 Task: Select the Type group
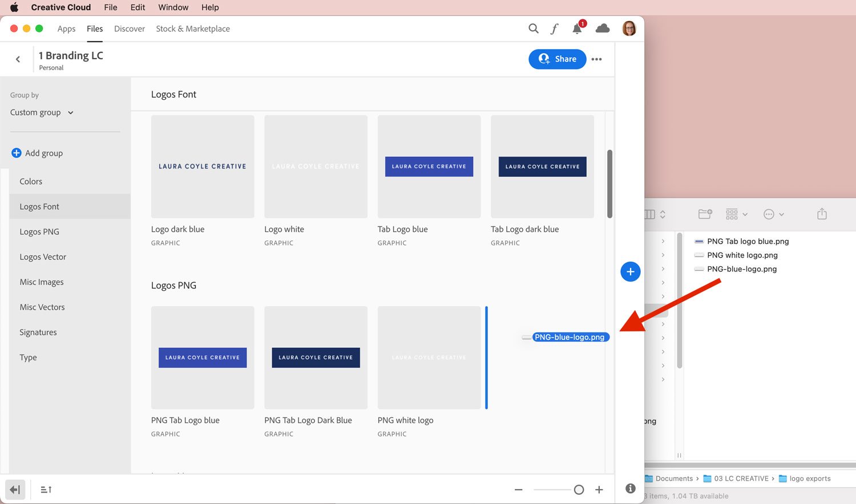point(70,357)
